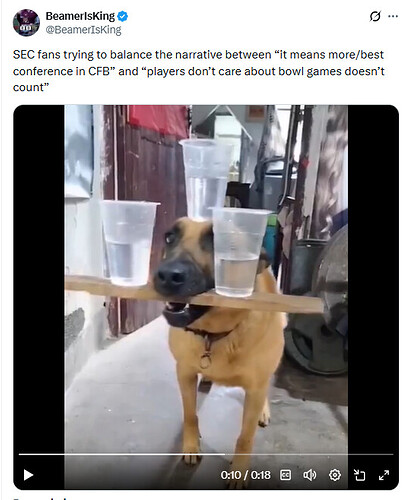This screenshot has height=500, width=411.
Task: Open BeamerIsKing's profile picture
Action: coord(26,23)
